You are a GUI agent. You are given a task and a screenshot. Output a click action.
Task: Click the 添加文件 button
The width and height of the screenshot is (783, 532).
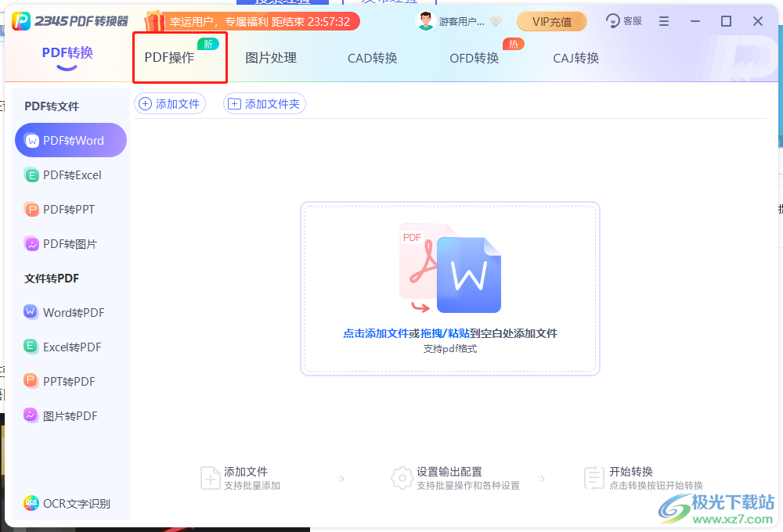click(170, 103)
